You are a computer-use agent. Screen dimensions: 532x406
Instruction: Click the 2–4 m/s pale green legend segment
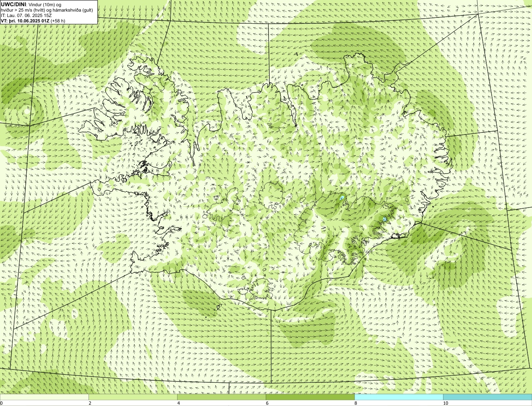pyautogui.click(x=133, y=397)
